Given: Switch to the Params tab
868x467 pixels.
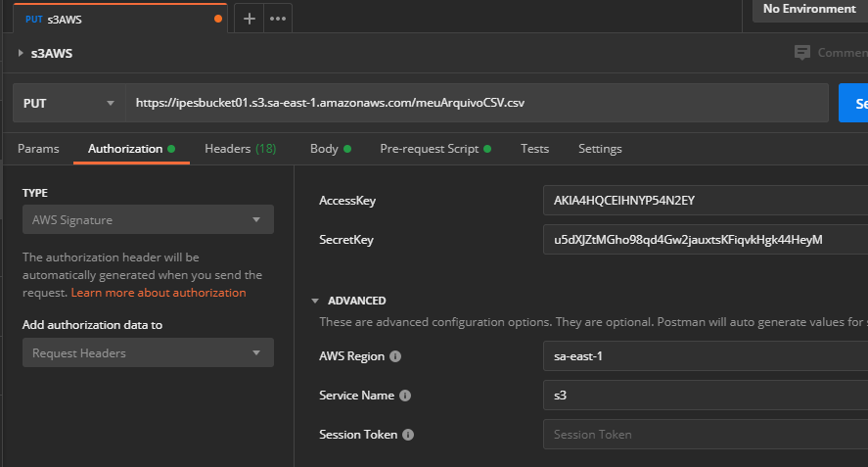Looking at the screenshot, I should coord(38,149).
